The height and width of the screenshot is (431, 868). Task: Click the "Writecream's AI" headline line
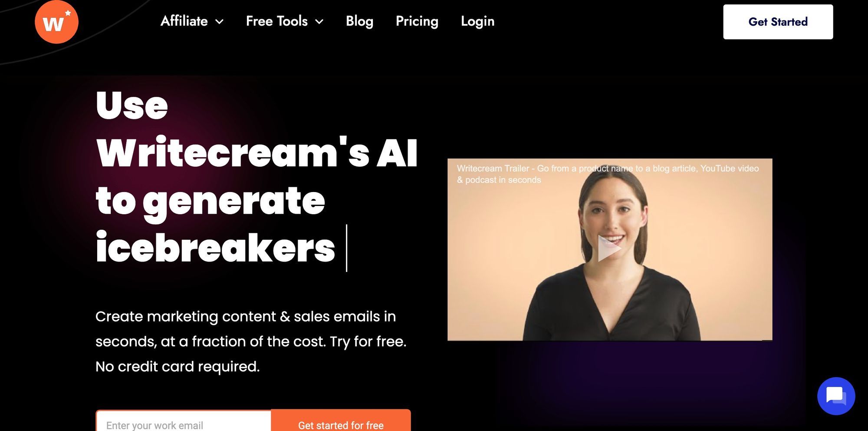point(257,153)
